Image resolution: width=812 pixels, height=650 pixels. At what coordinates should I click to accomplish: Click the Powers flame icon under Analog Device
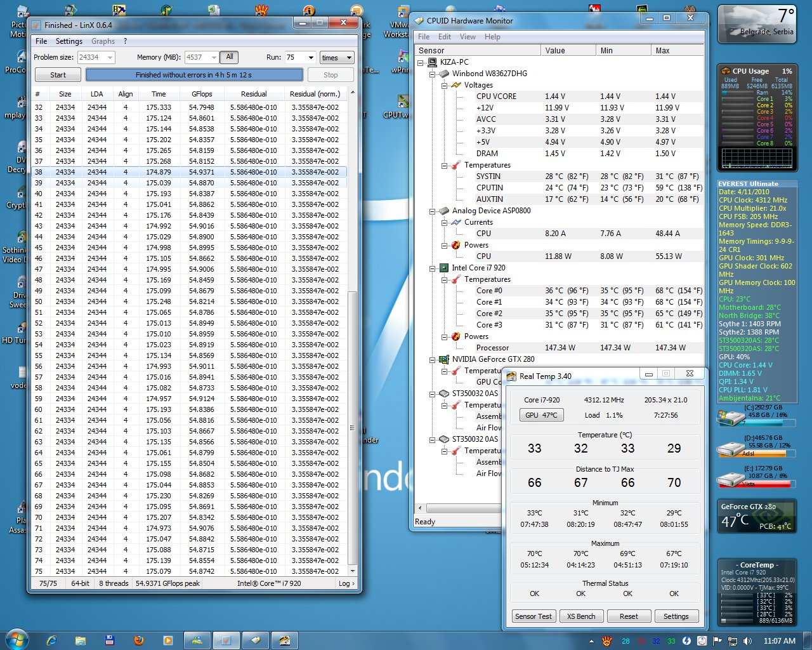456,245
